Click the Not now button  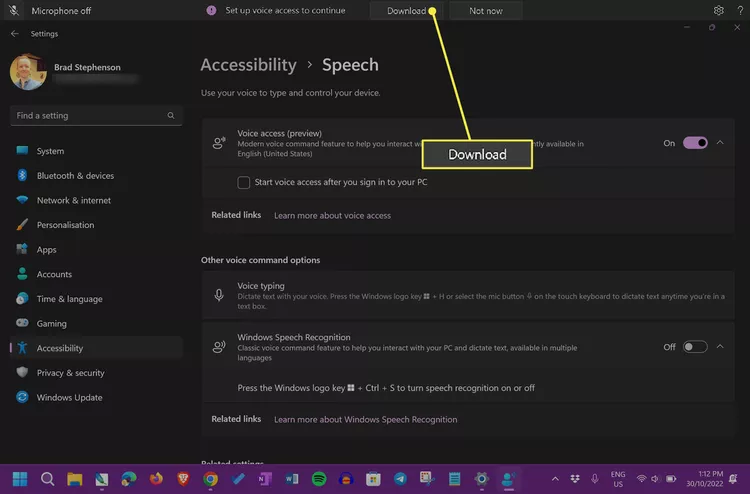point(485,11)
